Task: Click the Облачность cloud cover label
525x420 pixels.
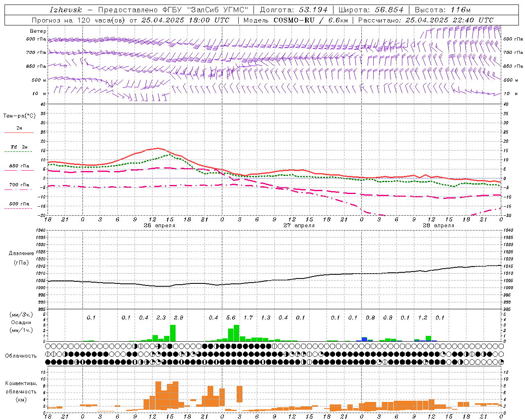Action: coord(21,356)
